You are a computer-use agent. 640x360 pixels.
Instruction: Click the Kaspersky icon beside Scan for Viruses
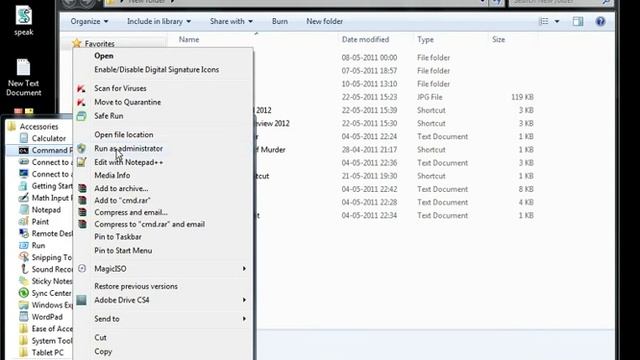click(81, 88)
